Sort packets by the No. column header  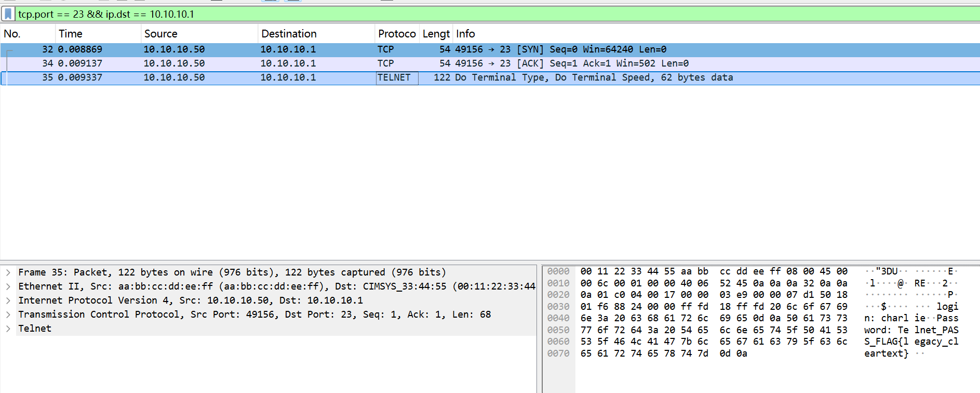[x=28, y=34]
